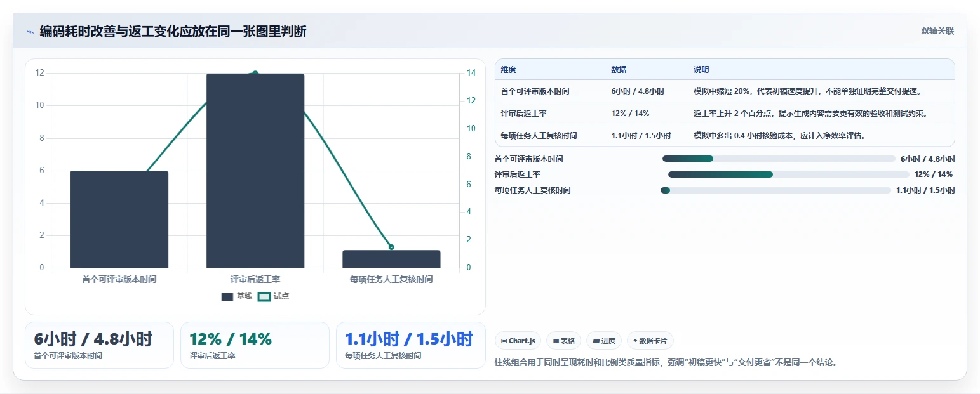Click table cell 1.1小时 / 1.5小时
The width and height of the screenshot is (980, 394).
(641, 135)
